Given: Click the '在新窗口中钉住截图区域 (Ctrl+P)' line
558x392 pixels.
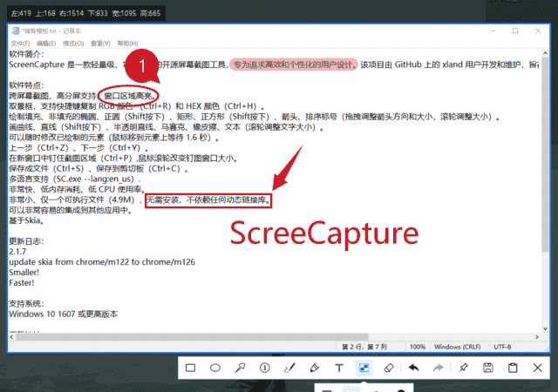Looking at the screenshot, I should [x=123, y=158].
